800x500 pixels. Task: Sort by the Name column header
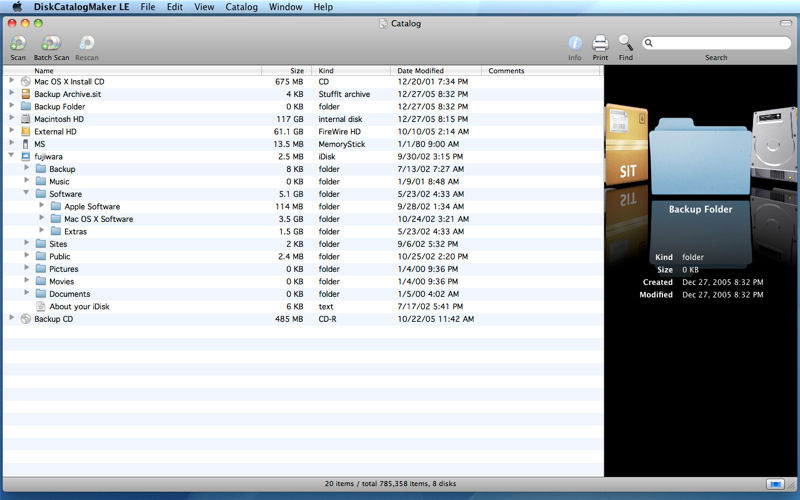[x=133, y=70]
